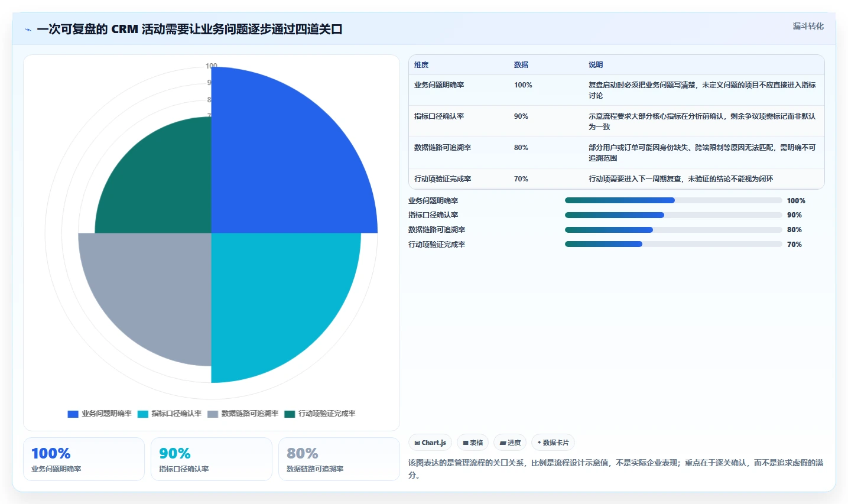Click the 业务问题明确率 progress bar
This screenshot has height=504, width=848.
[674, 200]
